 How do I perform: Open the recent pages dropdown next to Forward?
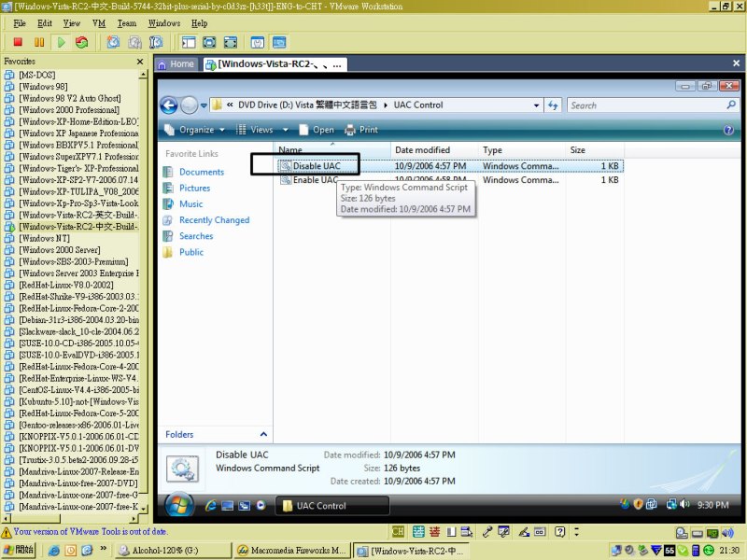pyautogui.click(x=204, y=105)
